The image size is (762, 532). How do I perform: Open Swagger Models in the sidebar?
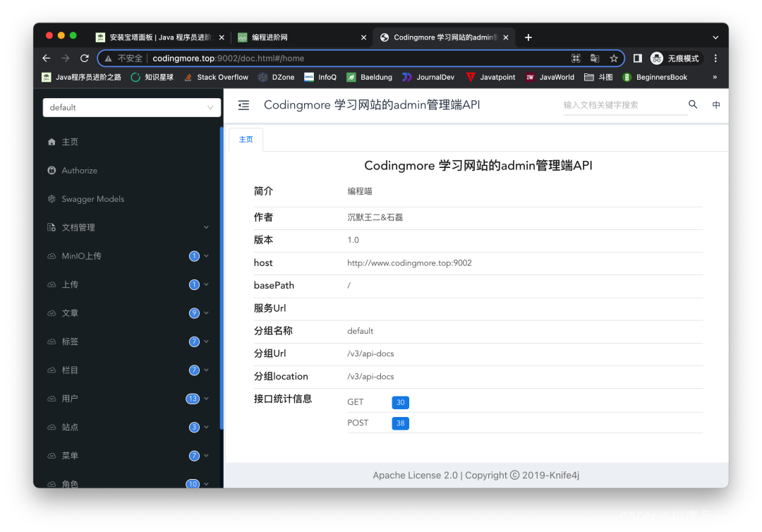pyautogui.click(x=93, y=199)
